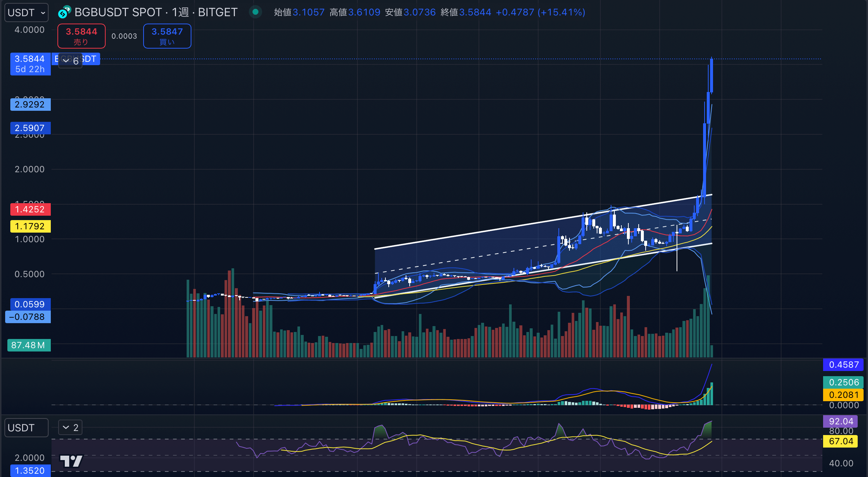
Task: Select the latest weekly candle at top
Action: tap(712, 75)
